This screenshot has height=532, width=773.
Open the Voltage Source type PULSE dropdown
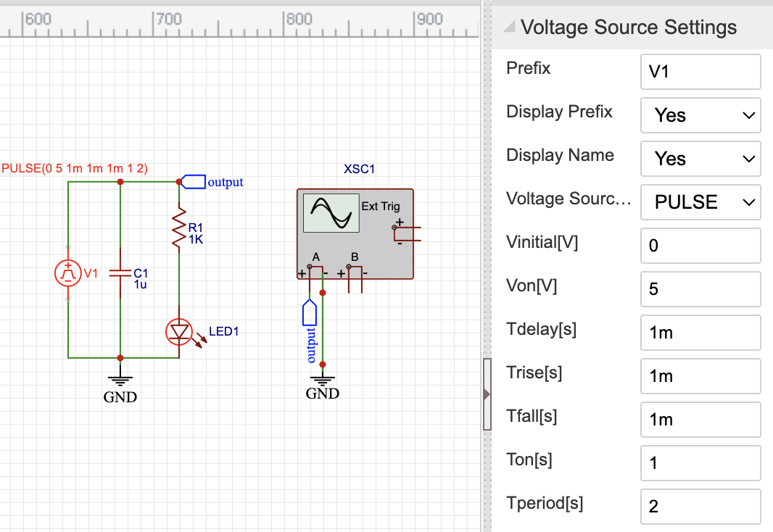tap(700, 202)
